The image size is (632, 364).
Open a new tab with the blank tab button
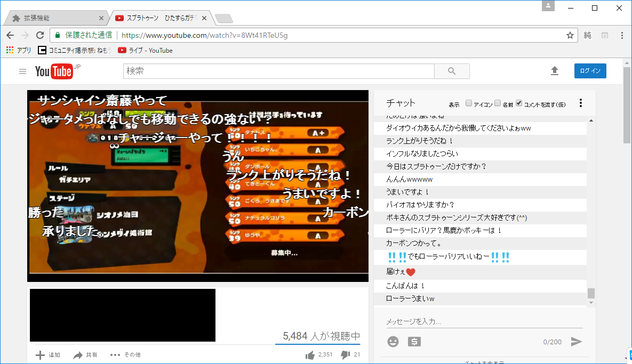click(223, 18)
